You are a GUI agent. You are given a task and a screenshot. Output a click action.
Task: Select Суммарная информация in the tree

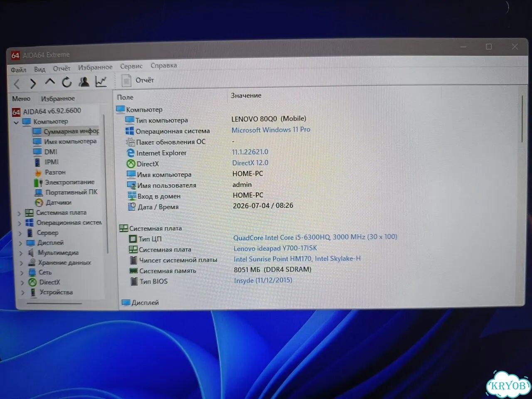click(x=66, y=131)
